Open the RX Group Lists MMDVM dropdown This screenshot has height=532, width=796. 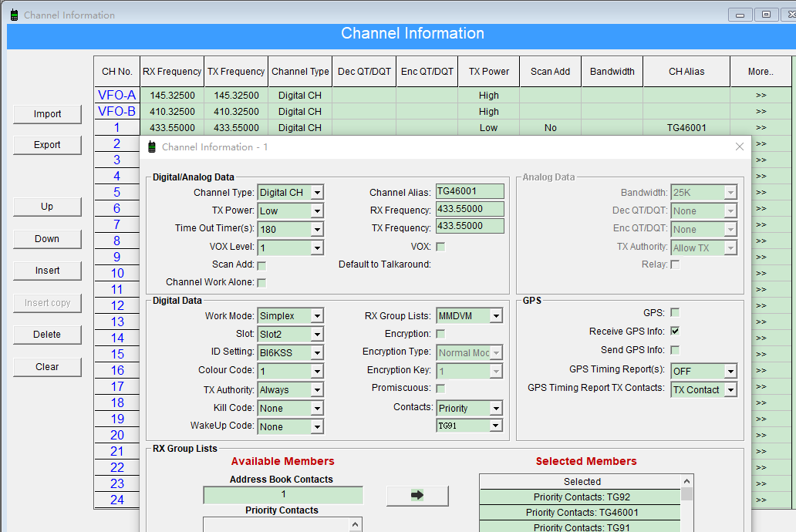pyautogui.click(x=496, y=316)
